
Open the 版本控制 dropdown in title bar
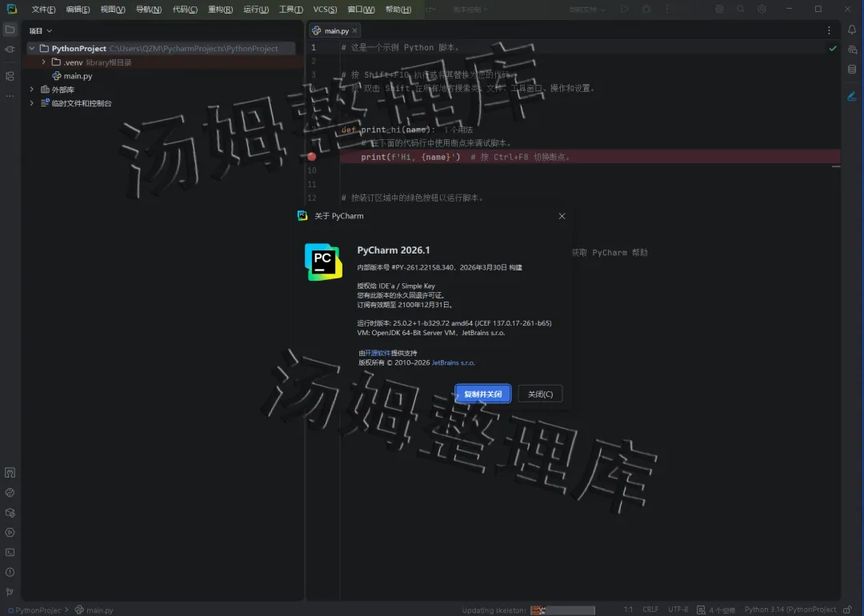click(470, 10)
